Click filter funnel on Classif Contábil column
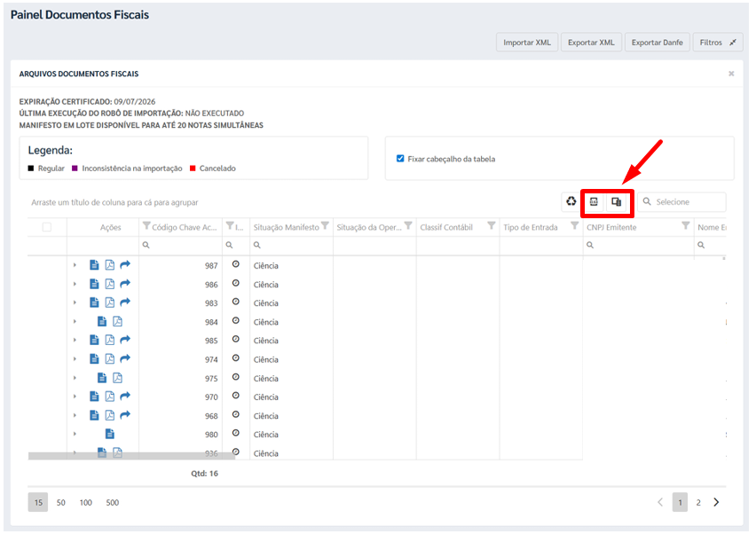 point(492,226)
